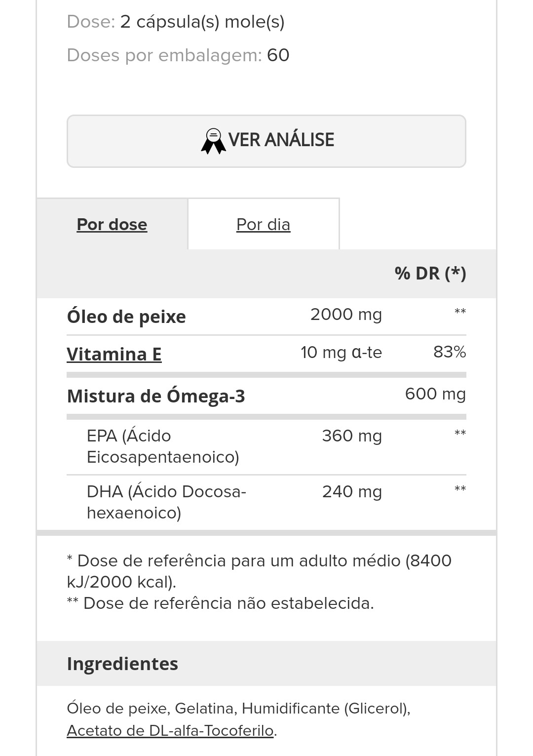
Task: Open the Acetato de DL-alfa-Tocoferilo link
Action: [170, 730]
